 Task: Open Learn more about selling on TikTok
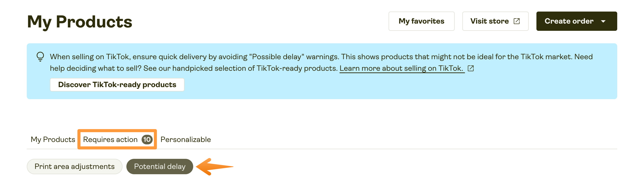402,68
